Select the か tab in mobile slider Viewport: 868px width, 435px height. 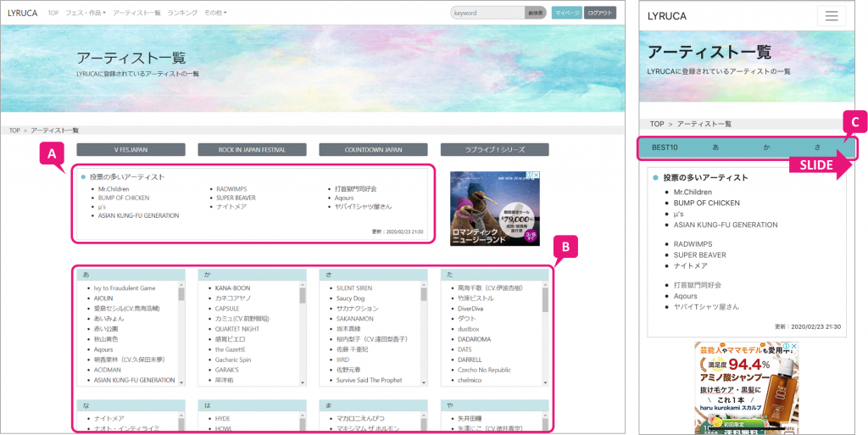(766, 148)
